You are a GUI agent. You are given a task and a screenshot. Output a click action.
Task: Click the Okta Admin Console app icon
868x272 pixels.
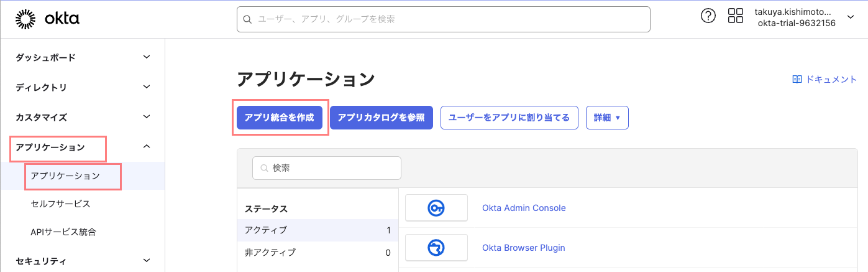point(436,208)
